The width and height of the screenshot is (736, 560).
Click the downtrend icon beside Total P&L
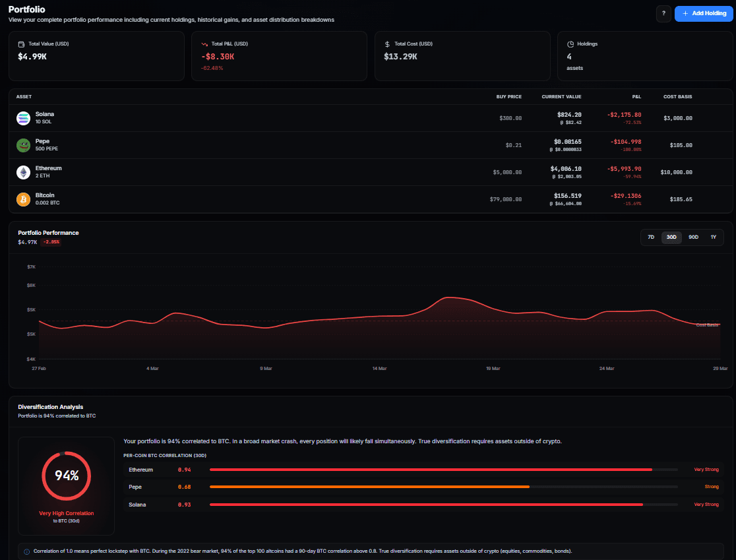coord(204,44)
